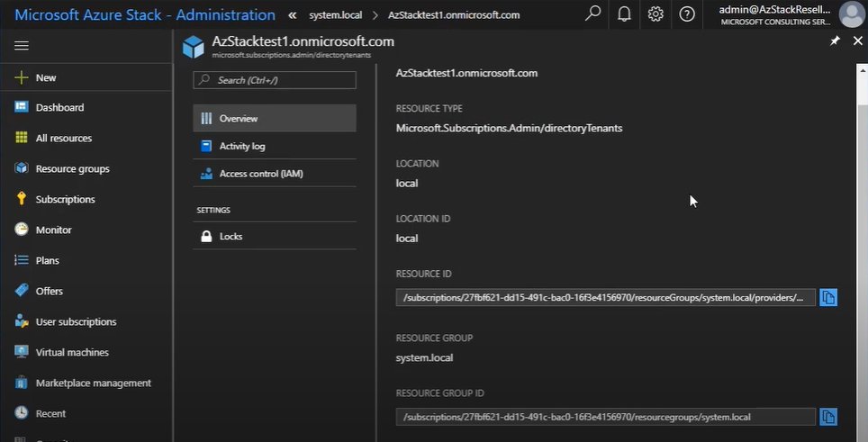868x442 pixels.
Task: Open Resource groups in the sidebar
Action: coord(73,168)
